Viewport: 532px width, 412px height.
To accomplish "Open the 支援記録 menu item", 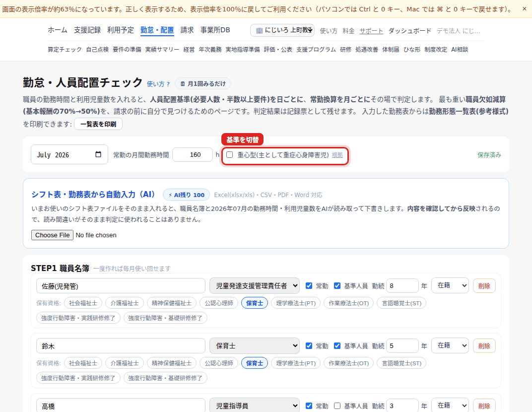I will 87,30.
